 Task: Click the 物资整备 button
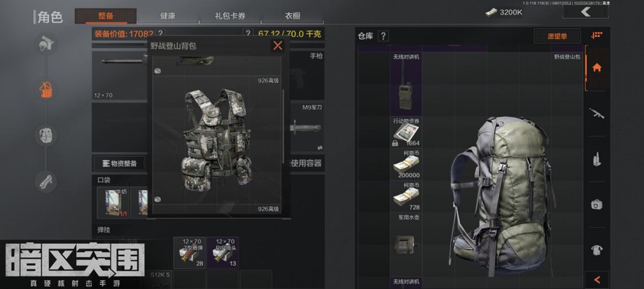click(119, 164)
